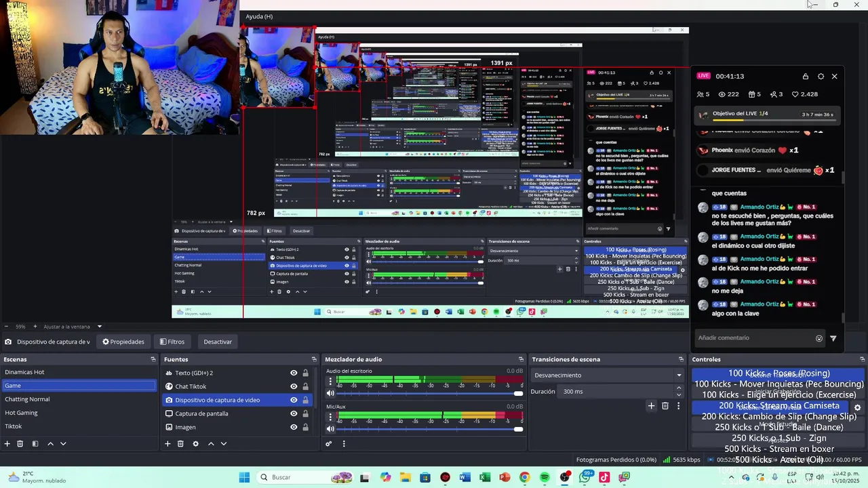868x488 pixels.
Task: Click the webcam feed thumbnail in preview
Action: tap(278, 67)
